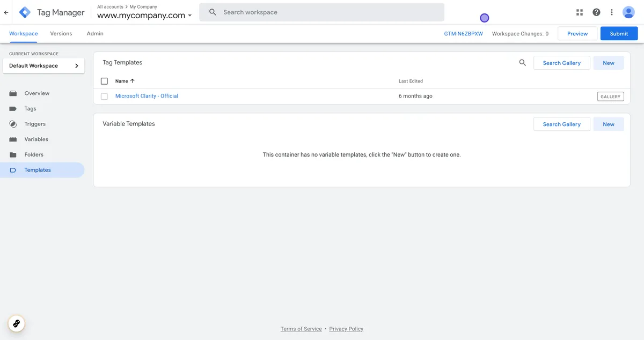Open Variables in the sidebar

click(x=36, y=139)
